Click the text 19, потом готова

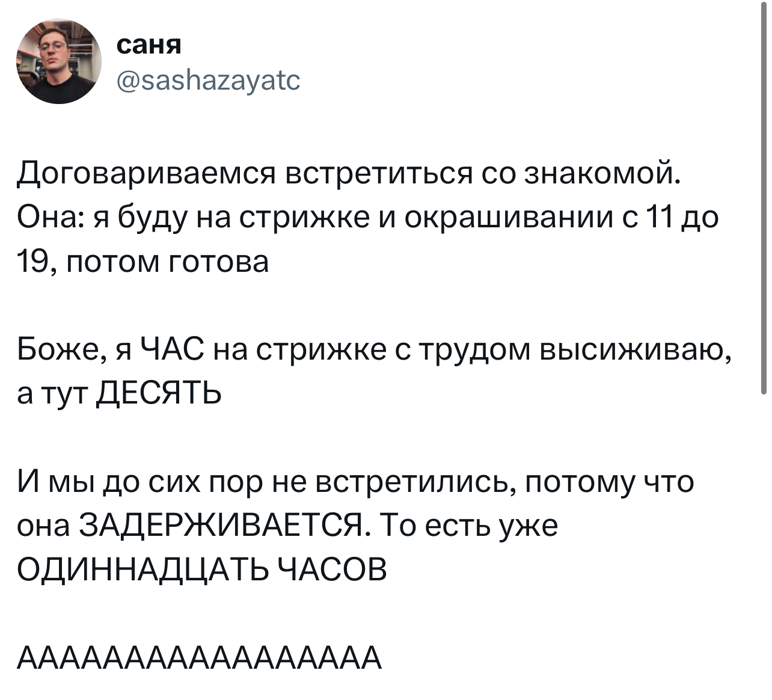click(x=143, y=261)
